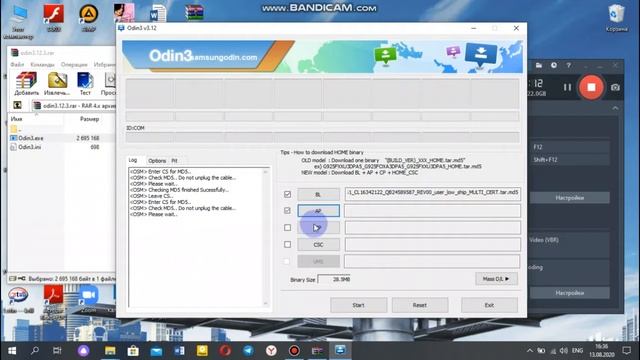This screenshot has width=640, height=360.
Task: Select the Log tab in Odin
Action: coord(133,160)
